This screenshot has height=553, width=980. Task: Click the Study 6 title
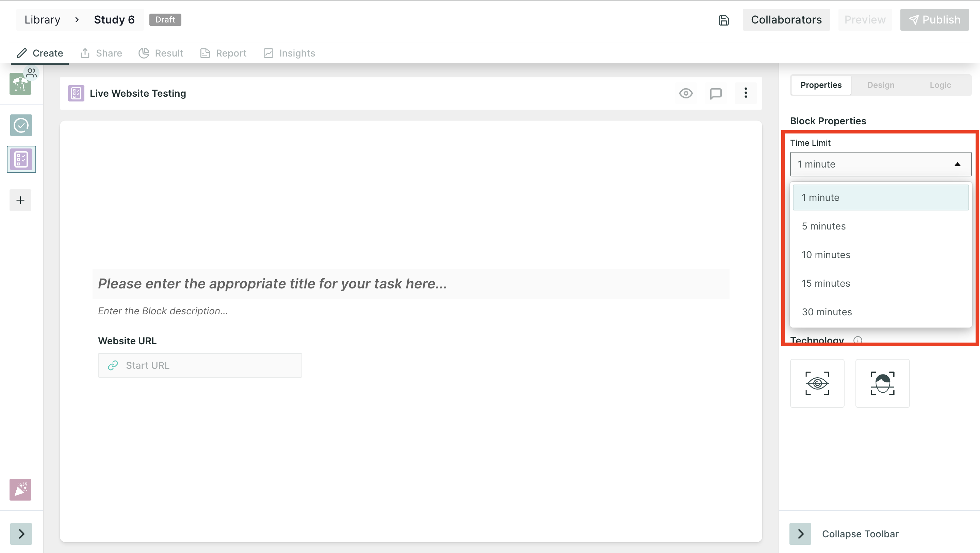click(x=114, y=20)
